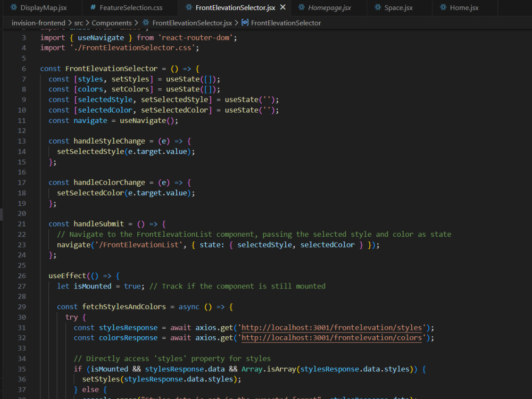The height and width of the screenshot is (399, 532).
Task: Click the React icon on Space.jsx tab
Action: pyautogui.click(x=378, y=7)
